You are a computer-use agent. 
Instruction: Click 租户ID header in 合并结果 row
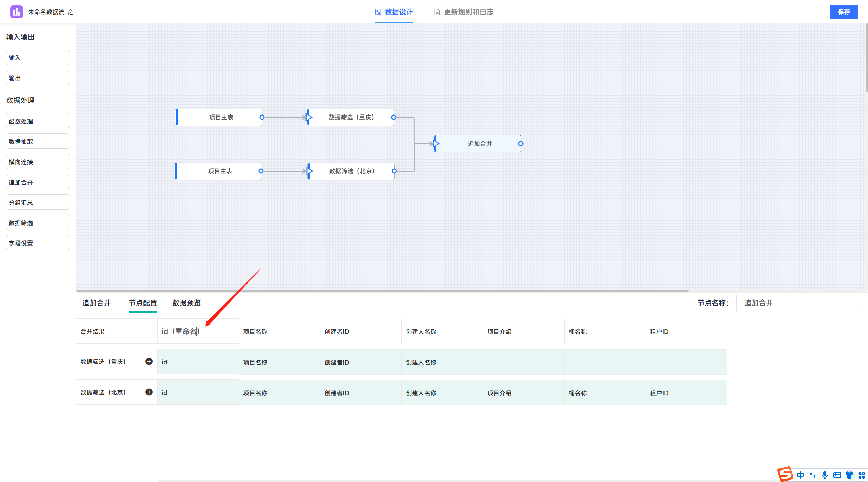pyautogui.click(x=686, y=332)
